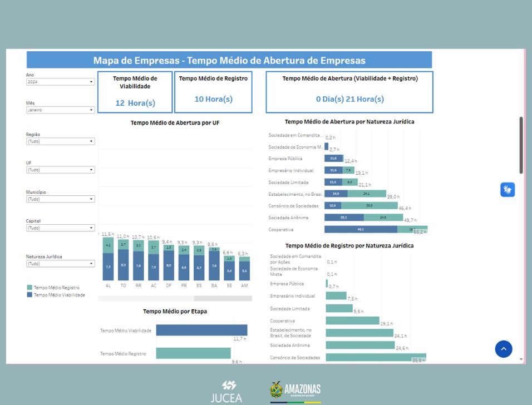This screenshot has width=532, height=405.
Task: Open the Natureza Jurídica filter dropdown
Action: click(60, 264)
